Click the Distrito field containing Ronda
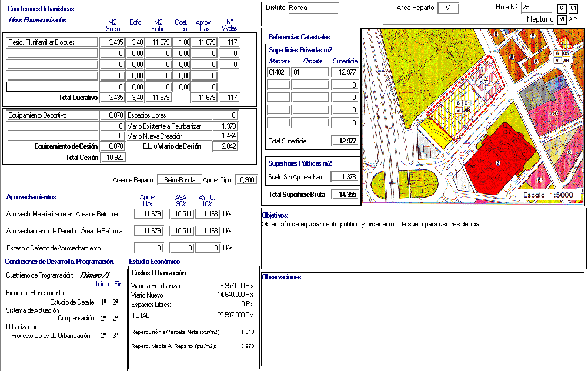This screenshot has width=588, height=371. pos(312,8)
